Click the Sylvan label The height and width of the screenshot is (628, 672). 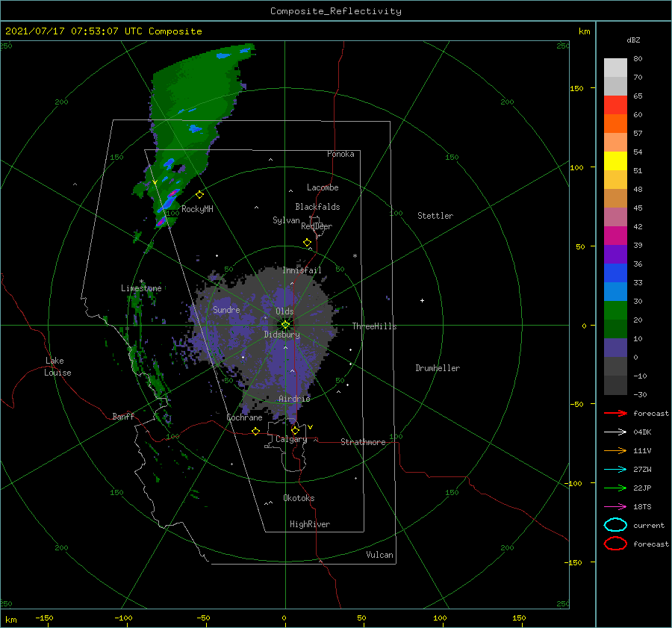click(286, 220)
